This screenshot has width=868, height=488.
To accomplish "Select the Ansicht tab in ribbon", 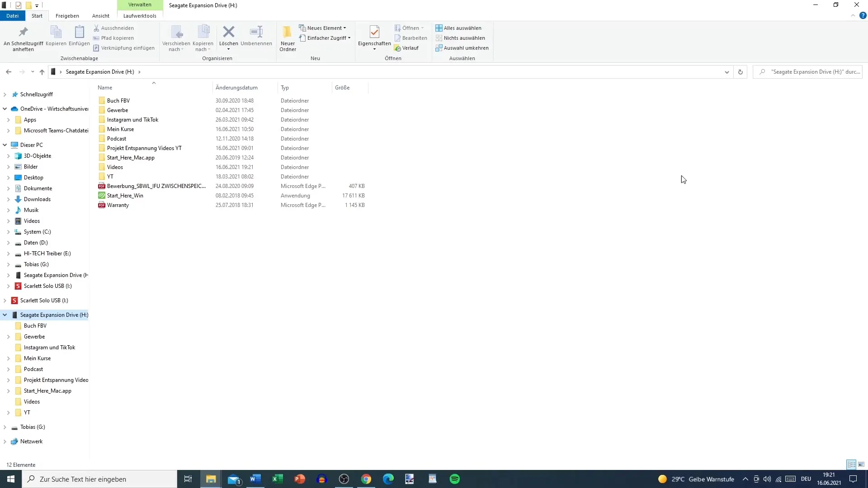I will pos(101,15).
